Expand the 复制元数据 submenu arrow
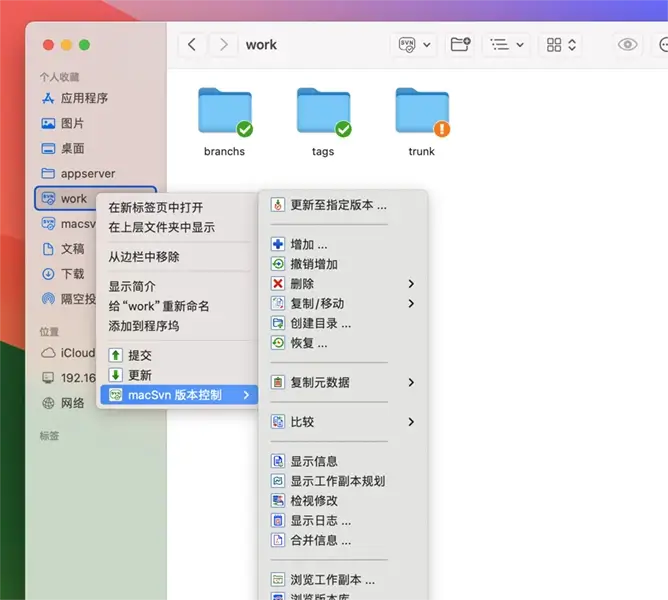The width and height of the screenshot is (668, 600). pyautogui.click(x=411, y=382)
